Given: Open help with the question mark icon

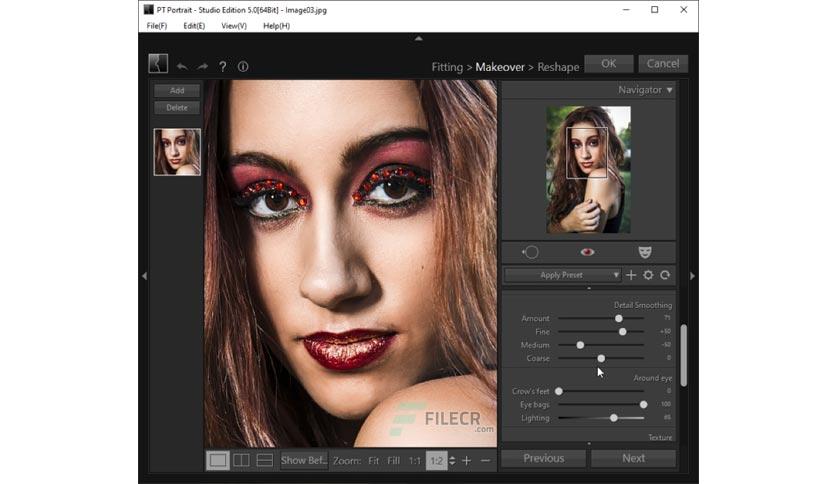Looking at the screenshot, I should point(223,67).
